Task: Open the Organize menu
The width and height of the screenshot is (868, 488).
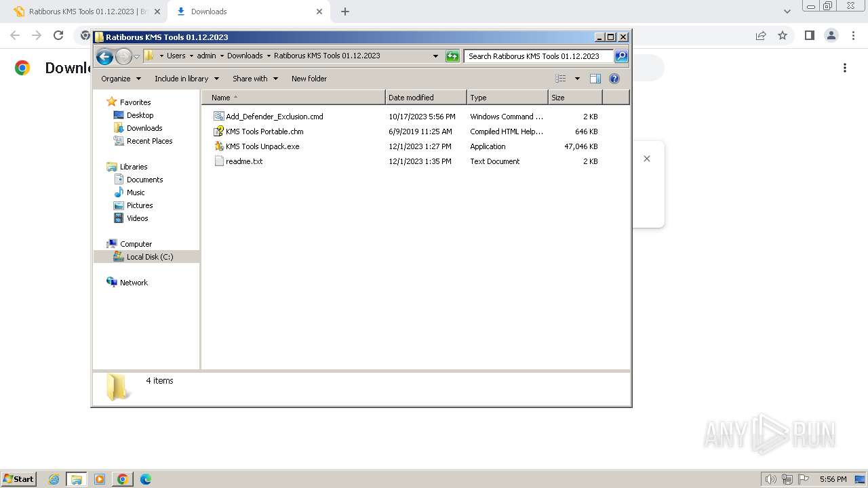Action: pos(121,79)
